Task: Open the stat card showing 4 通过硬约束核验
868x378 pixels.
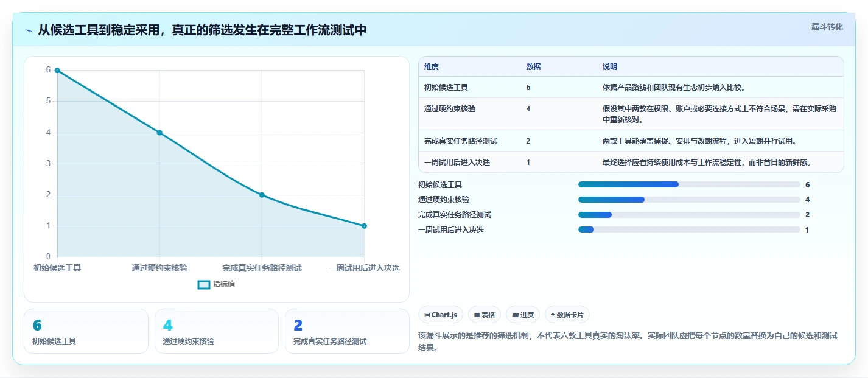Action: pyautogui.click(x=216, y=331)
